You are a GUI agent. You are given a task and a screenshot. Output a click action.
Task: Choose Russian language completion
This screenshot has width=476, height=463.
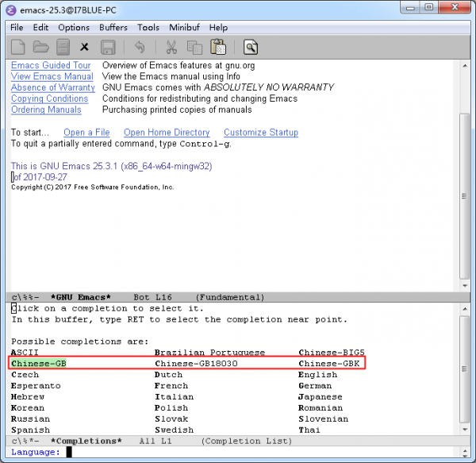click(x=30, y=419)
